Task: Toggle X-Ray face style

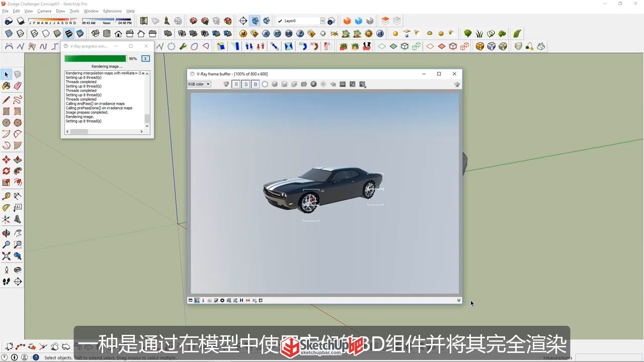Action: [9, 34]
